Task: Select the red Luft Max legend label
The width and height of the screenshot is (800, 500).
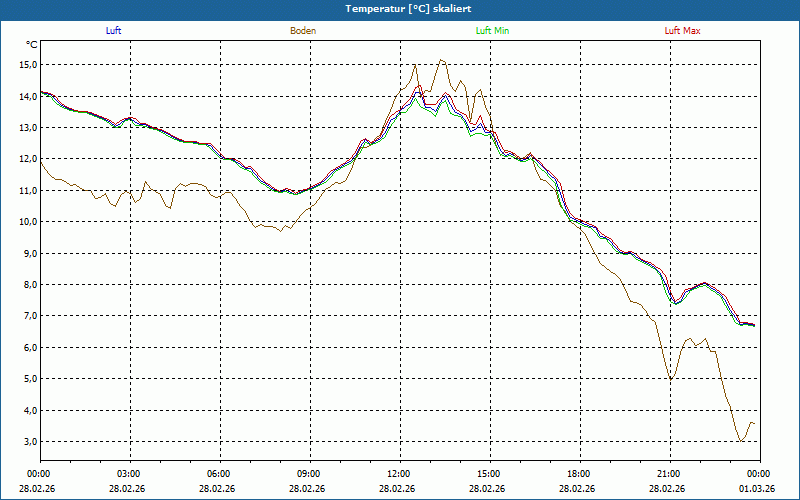Action: click(x=682, y=31)
